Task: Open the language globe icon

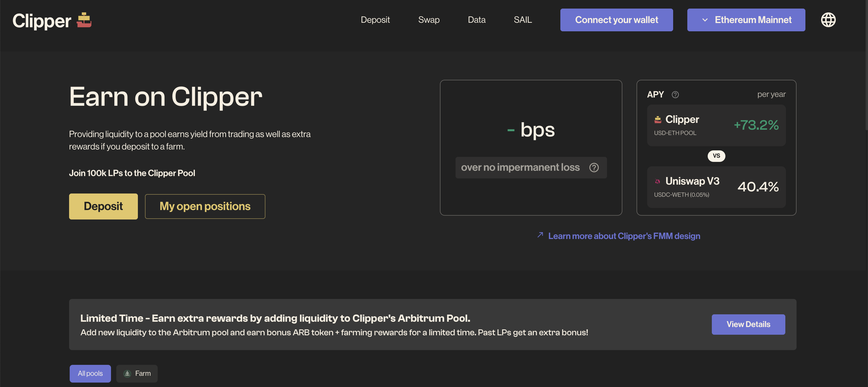Action: pyautogui.click(x=828, y=20)
